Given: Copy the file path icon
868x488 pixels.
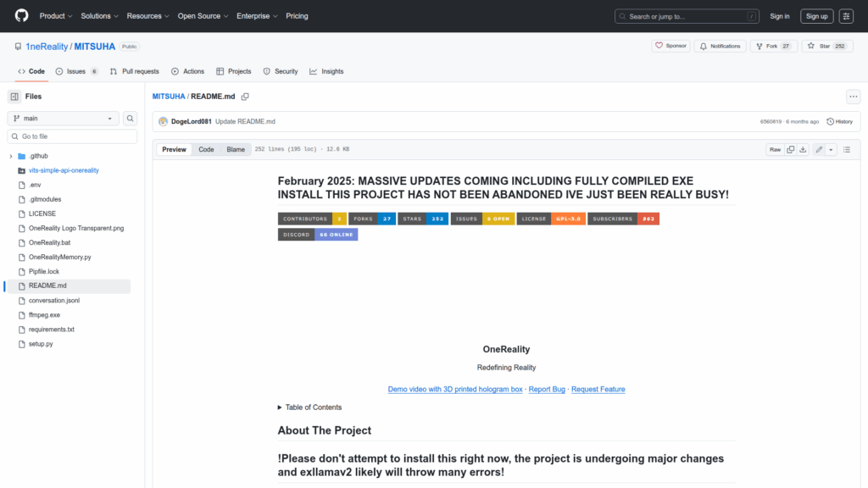Looking at the screenshot, I should (245, 97).
